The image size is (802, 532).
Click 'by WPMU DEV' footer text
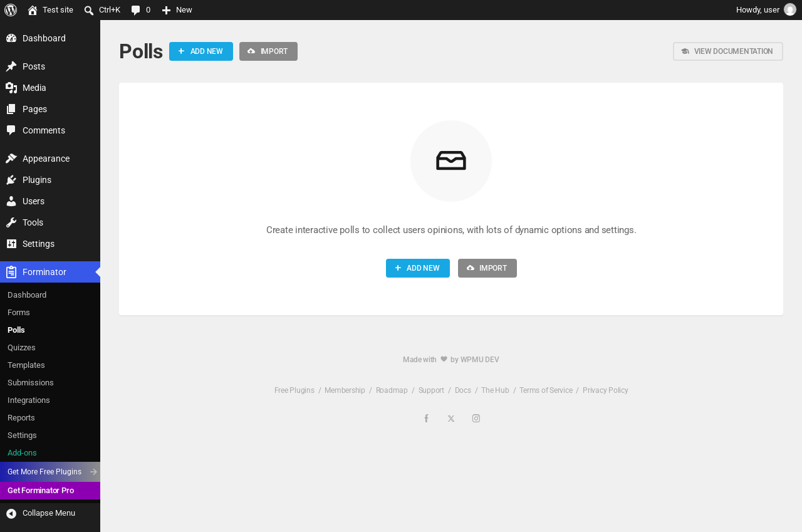click(x=475, y=360)
